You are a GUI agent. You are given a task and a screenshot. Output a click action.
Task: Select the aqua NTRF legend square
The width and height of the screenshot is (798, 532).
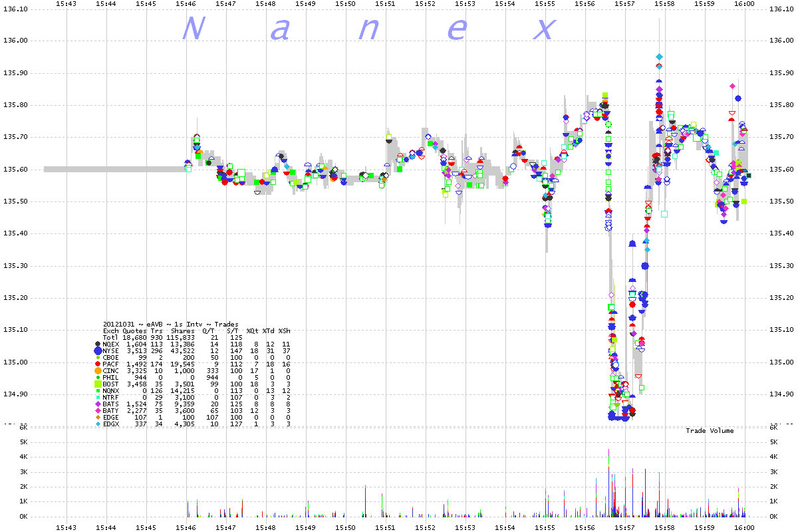98,397
